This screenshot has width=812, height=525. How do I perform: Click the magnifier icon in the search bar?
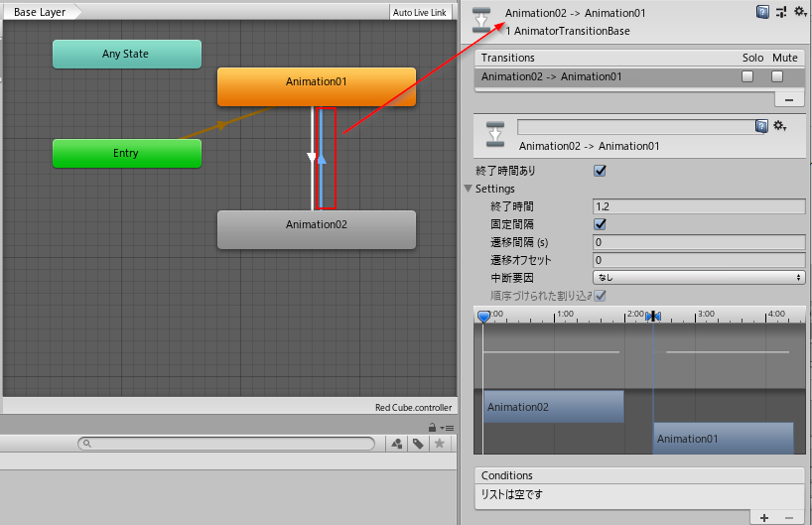[x=87, y=444]
